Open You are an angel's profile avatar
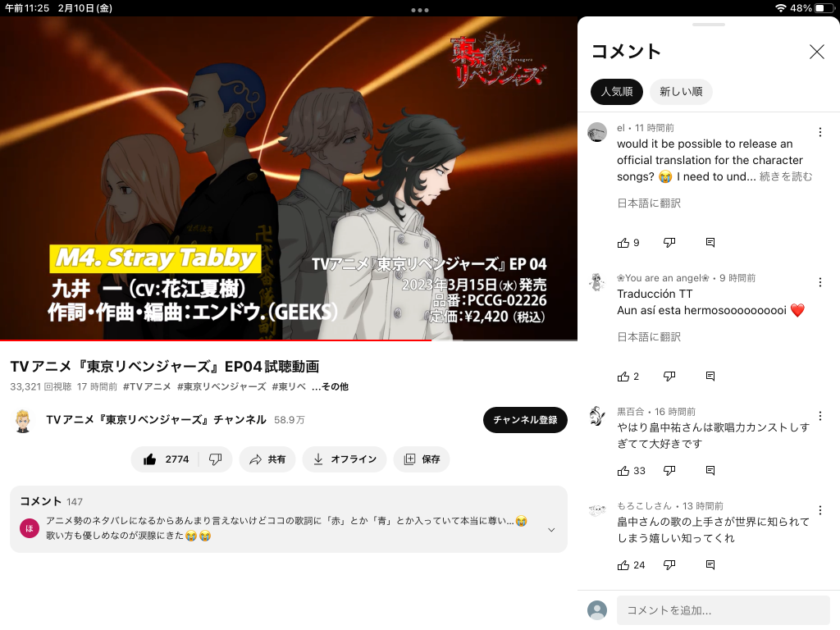 [597, 282]
